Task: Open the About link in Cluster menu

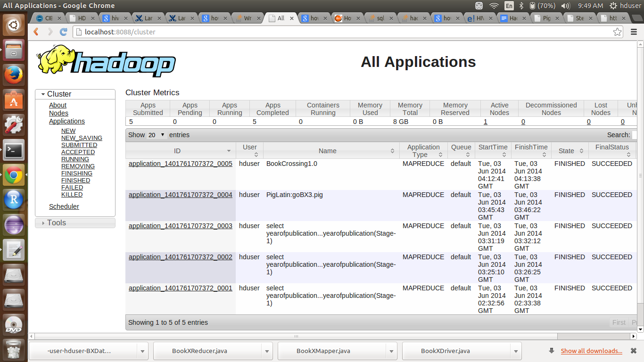Action: [x=58, y=105]
